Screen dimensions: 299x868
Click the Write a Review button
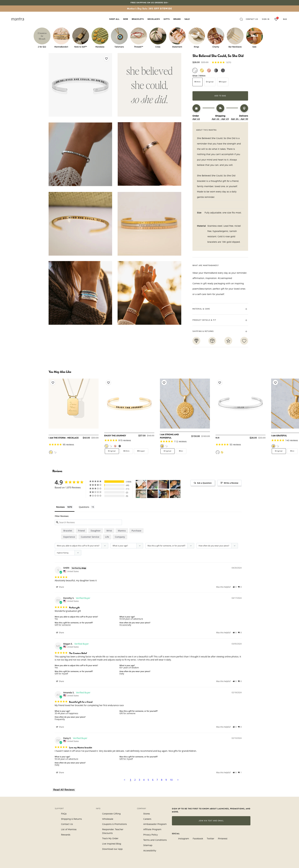pos(229,483)
